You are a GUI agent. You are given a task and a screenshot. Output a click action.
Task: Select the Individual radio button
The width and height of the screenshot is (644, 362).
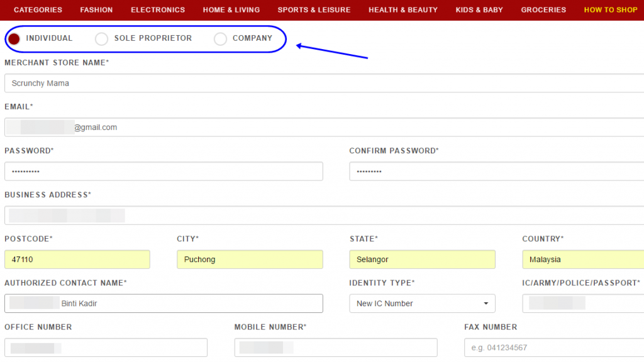14,38
